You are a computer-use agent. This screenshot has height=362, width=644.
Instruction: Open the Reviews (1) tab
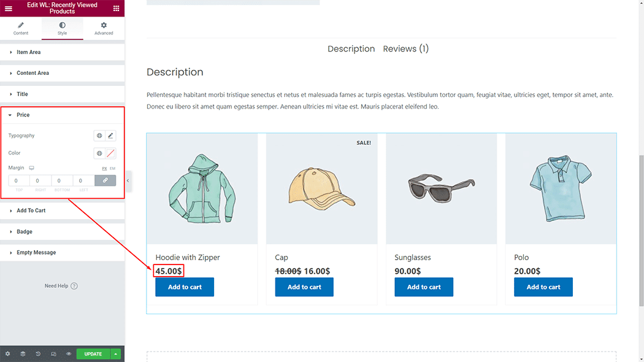coord(405,49)
